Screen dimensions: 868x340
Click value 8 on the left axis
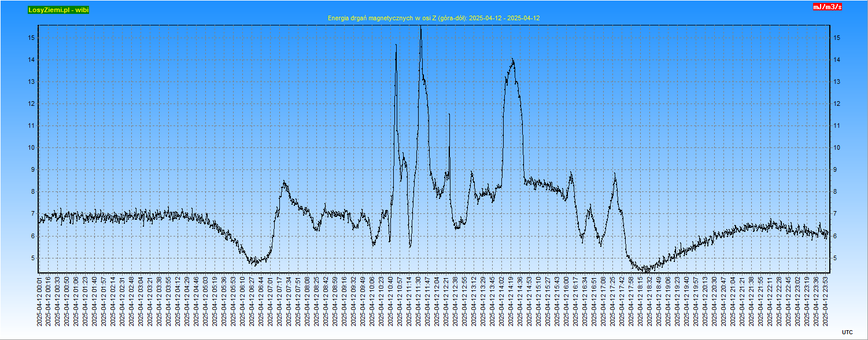[x=32, y=192]
